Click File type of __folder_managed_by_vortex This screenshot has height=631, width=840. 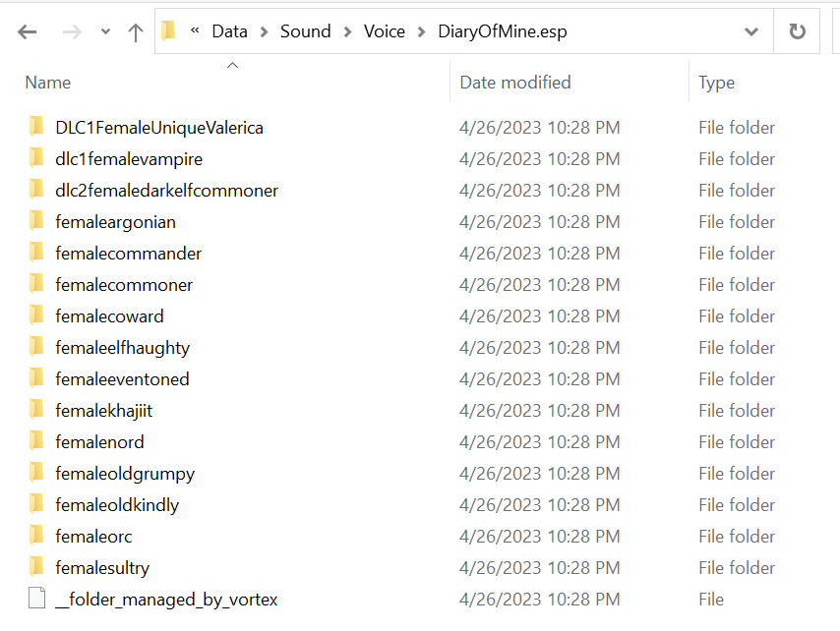711,600
